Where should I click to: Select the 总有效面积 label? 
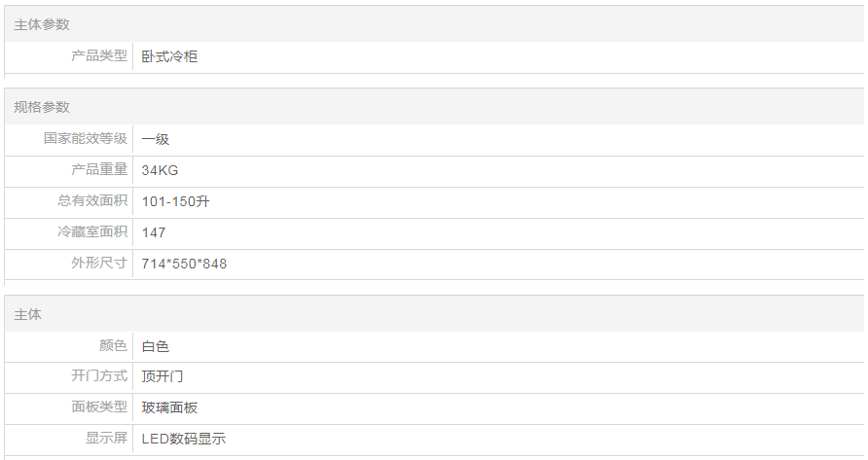[92, 201]
